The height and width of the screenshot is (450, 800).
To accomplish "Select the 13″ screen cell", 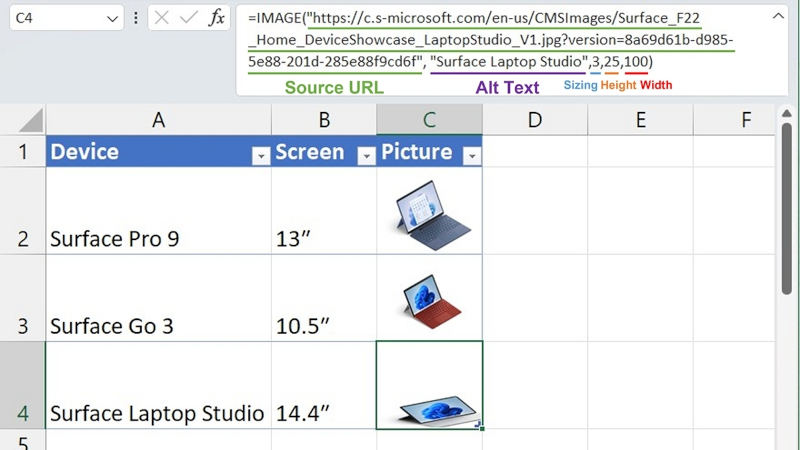I will (x=324, y=211).
